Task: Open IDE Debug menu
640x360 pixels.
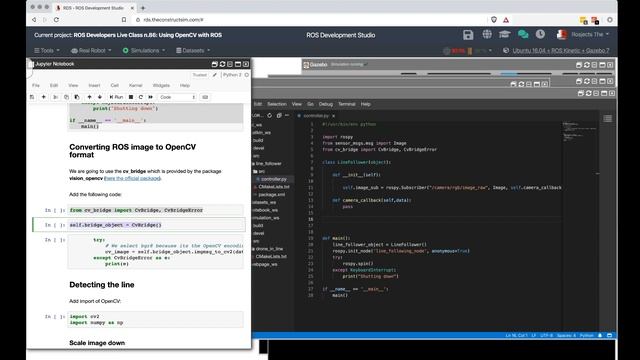Action: [326, 104]
